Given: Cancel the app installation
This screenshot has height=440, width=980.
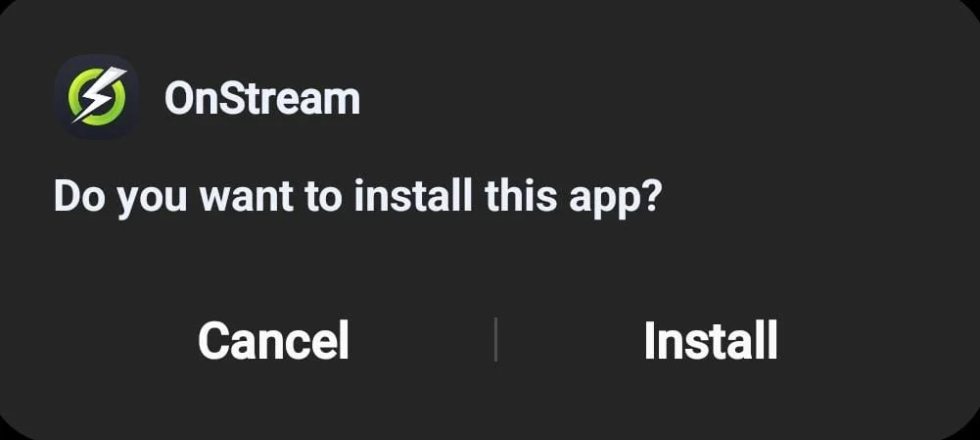Looking at the screenshot, I should 273,340.
